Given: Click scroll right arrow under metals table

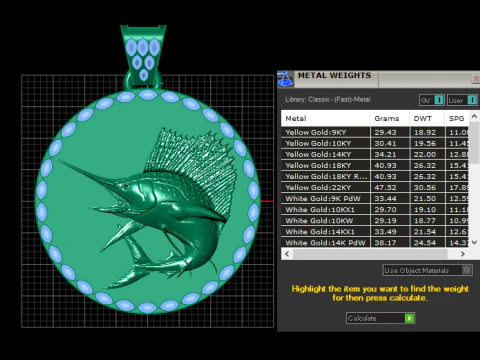Looking at the screenshot, I should coord(463,254).
